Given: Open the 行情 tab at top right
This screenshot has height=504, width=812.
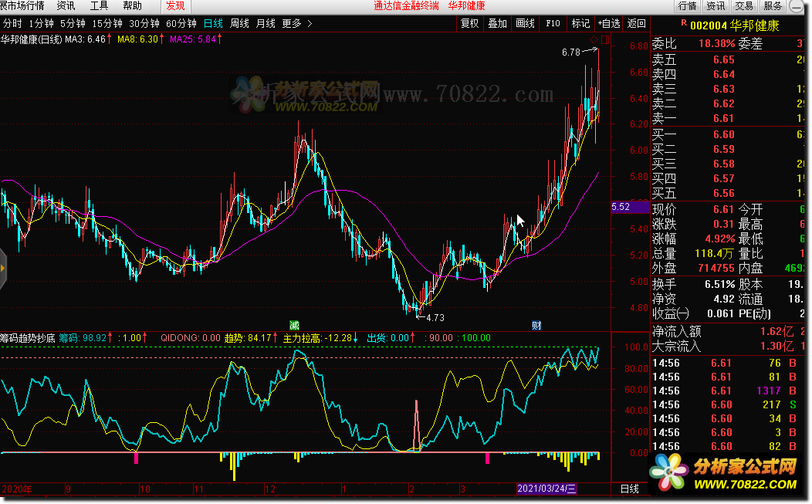Looking at the screenshot, I should coord(687,6).
